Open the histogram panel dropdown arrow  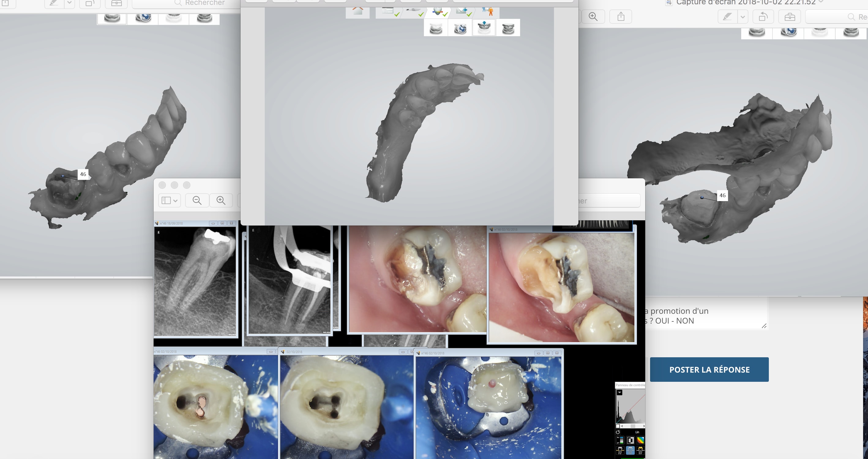pyautogui.click(x=619, y=393)
